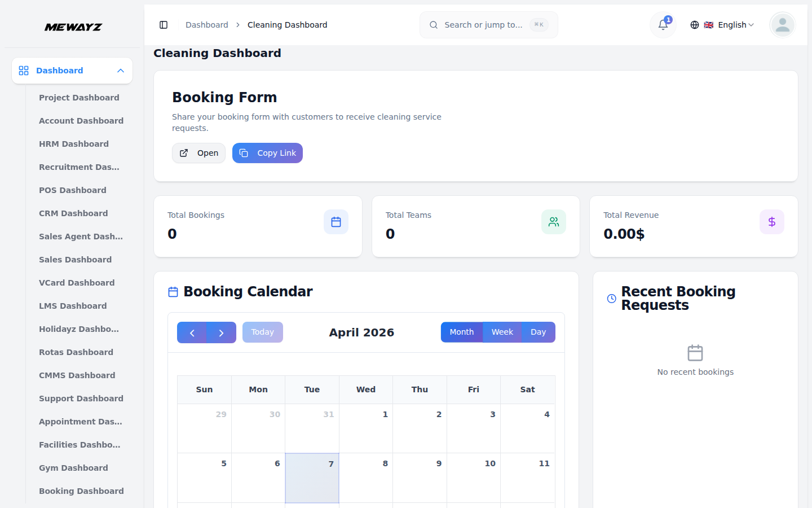
Task: Go to next month in calendar
Action: (x=222, y=332)
